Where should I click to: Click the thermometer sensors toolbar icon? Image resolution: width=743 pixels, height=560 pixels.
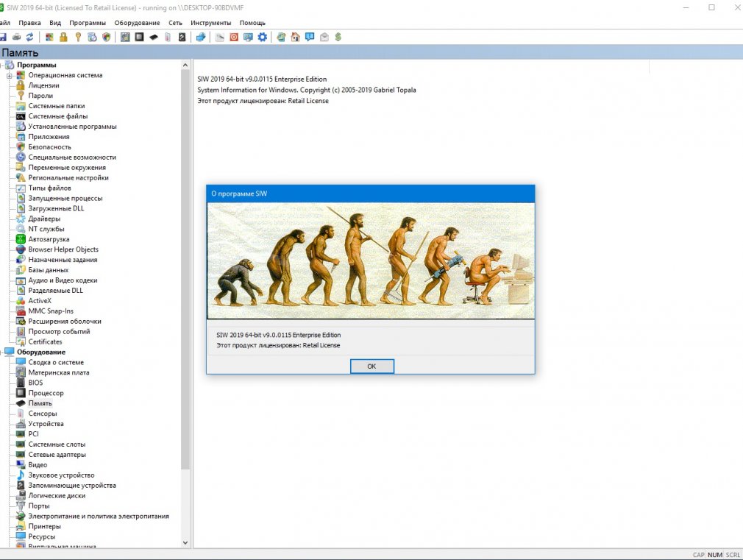pos(168,37)
